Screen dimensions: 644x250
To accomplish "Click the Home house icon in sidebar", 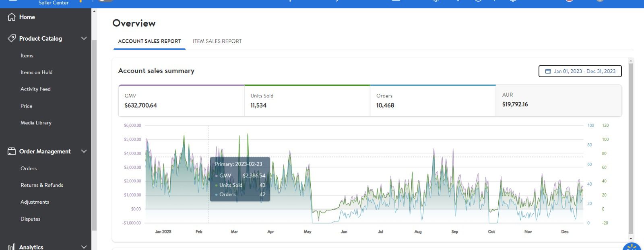I will pos(12,17).
